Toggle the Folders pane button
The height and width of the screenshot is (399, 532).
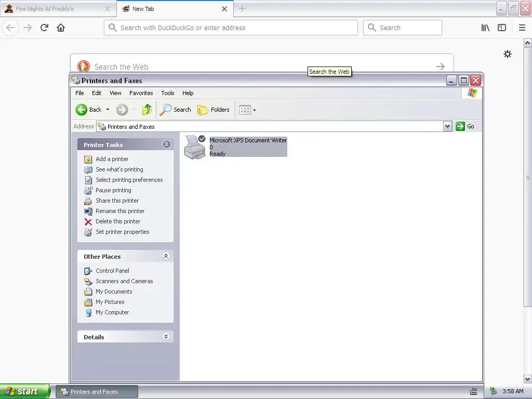click(214, 110)
